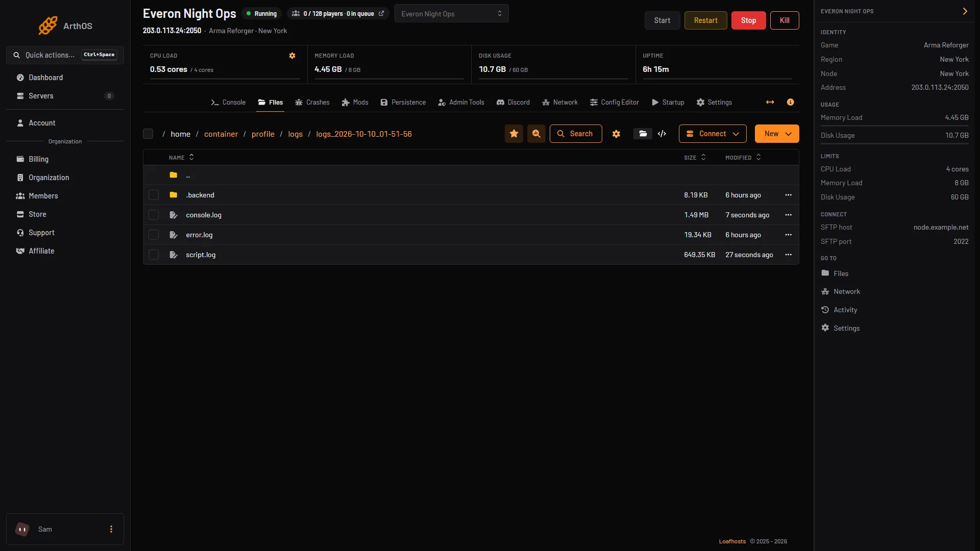Check the script.log checkbox
This screenshot has width=980, height=551.
154,255
